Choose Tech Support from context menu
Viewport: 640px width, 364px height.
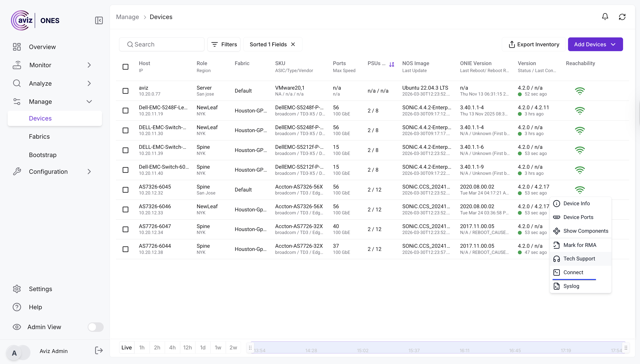pos(579,259)
